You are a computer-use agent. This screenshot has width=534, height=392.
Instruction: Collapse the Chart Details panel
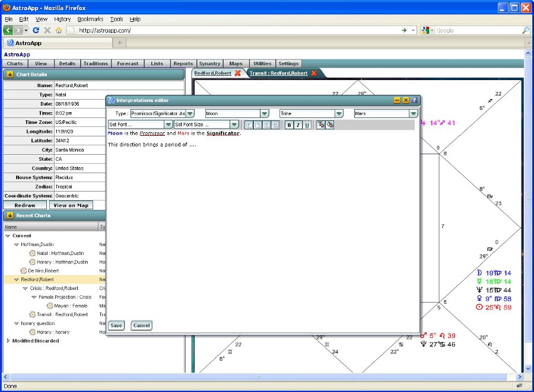click(10, 75)
